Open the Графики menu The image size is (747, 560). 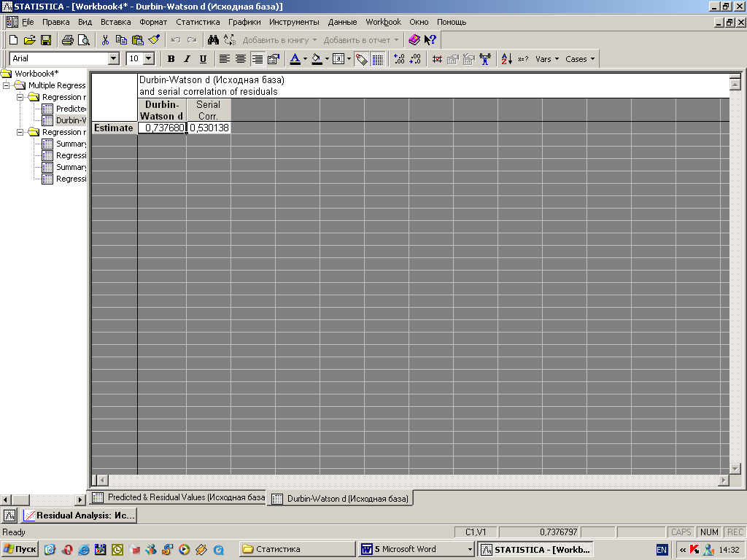[x=244, y=22]
